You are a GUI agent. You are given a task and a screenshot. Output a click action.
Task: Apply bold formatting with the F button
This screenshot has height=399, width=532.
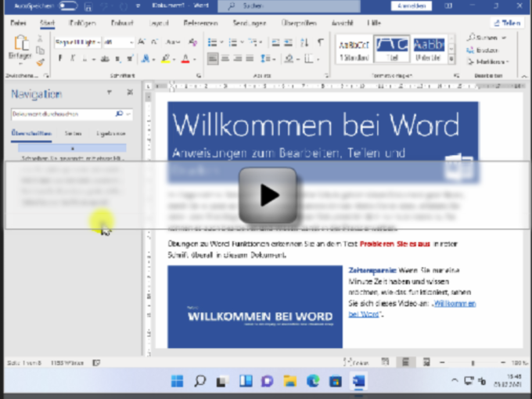pos(61,59)
